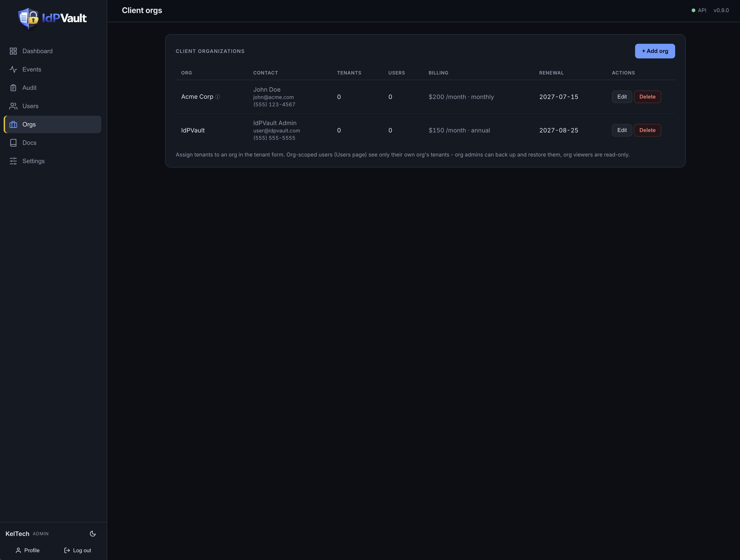Click the CLIENT ORGANIZATIONS heading
This screenshot has width=740, height=560.
(210, 51)
